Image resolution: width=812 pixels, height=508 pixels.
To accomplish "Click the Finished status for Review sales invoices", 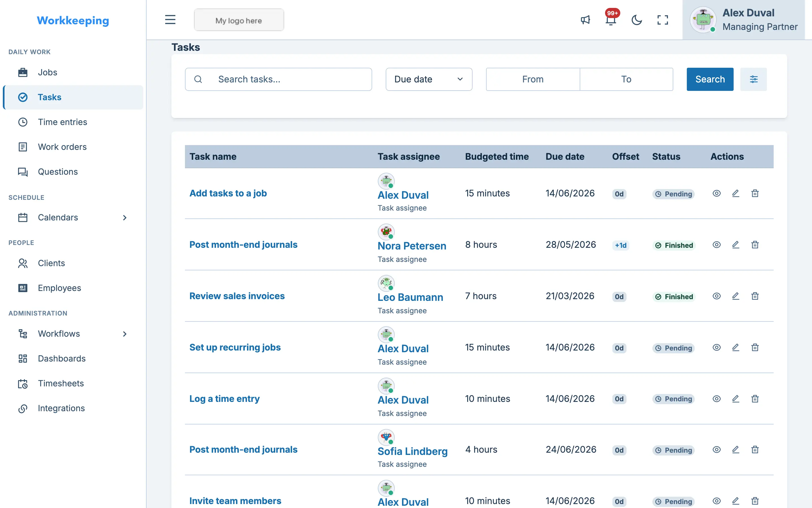I will (674, 297).
